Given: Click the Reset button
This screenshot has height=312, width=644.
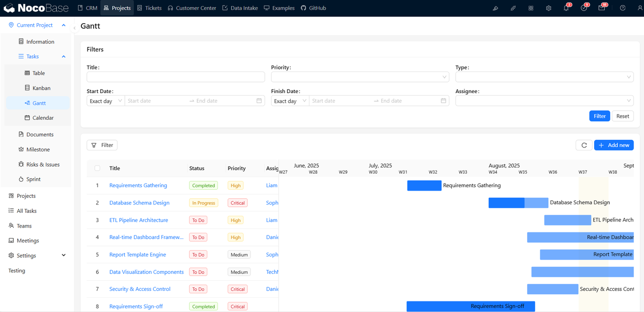Looking at the screenshot, I should (x=623, y=116).
